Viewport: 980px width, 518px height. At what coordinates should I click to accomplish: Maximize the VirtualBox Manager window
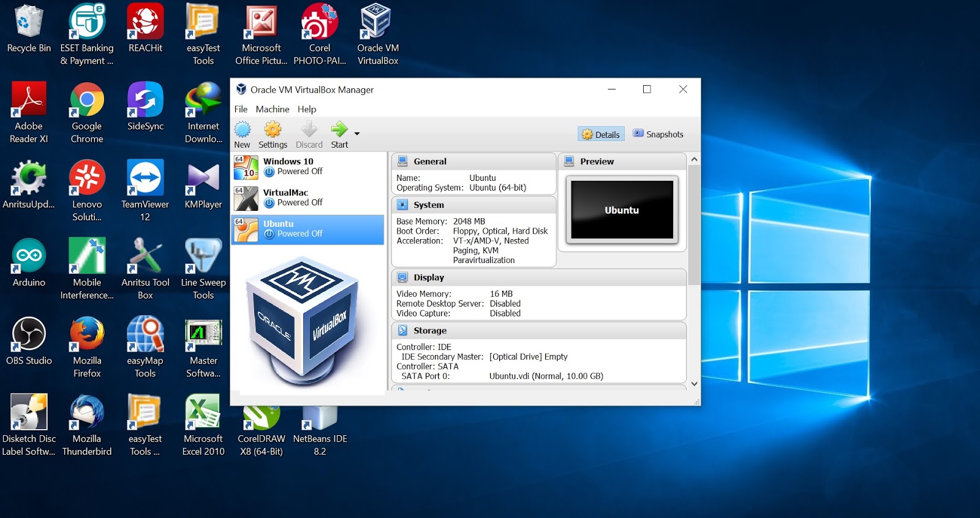click(x=647, y=90)
